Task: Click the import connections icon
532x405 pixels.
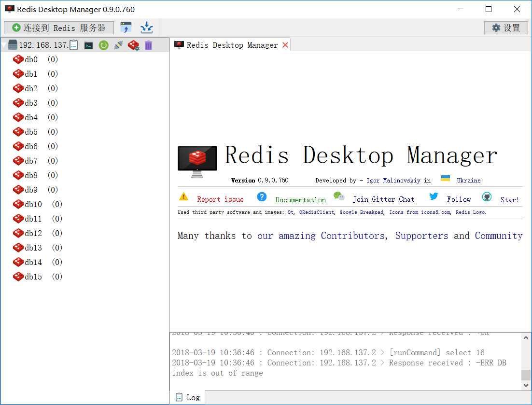Action: tap(126, 28)
